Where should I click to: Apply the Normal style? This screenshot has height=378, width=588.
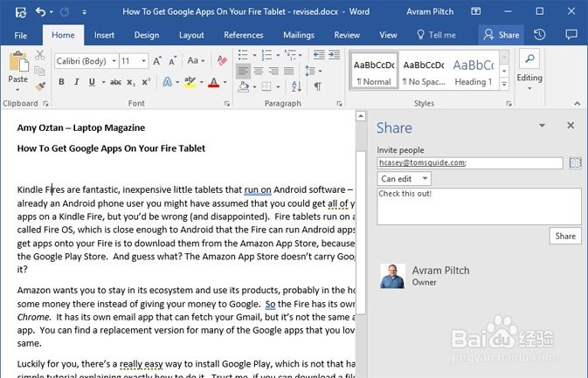coord(374,72)
